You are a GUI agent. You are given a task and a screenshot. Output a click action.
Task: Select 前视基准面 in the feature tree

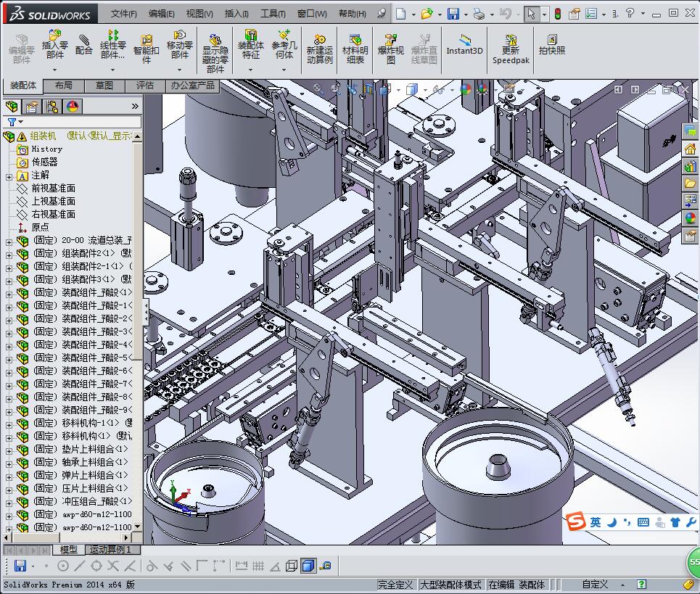tap(53, 189)
